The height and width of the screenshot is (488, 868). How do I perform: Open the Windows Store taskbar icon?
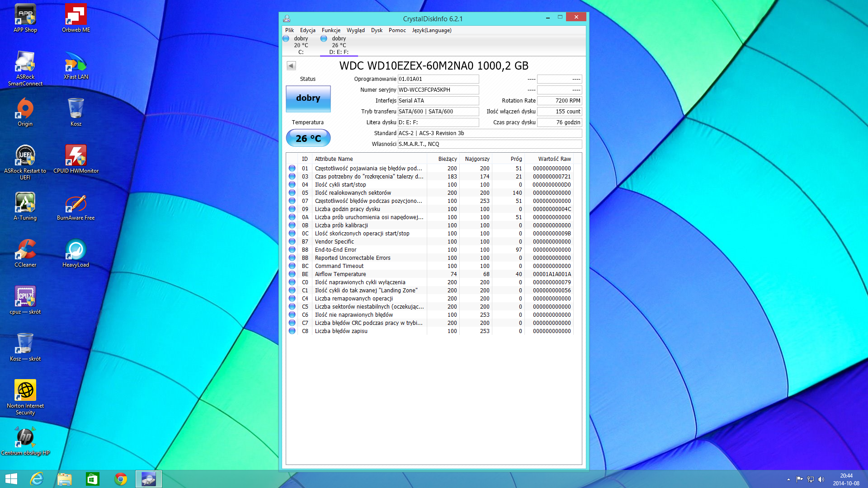93,479
